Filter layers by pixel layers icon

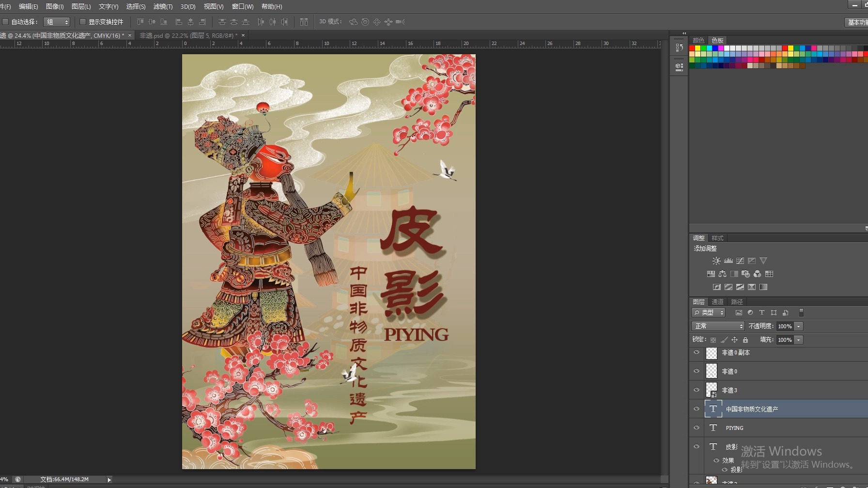coord(739,313)
